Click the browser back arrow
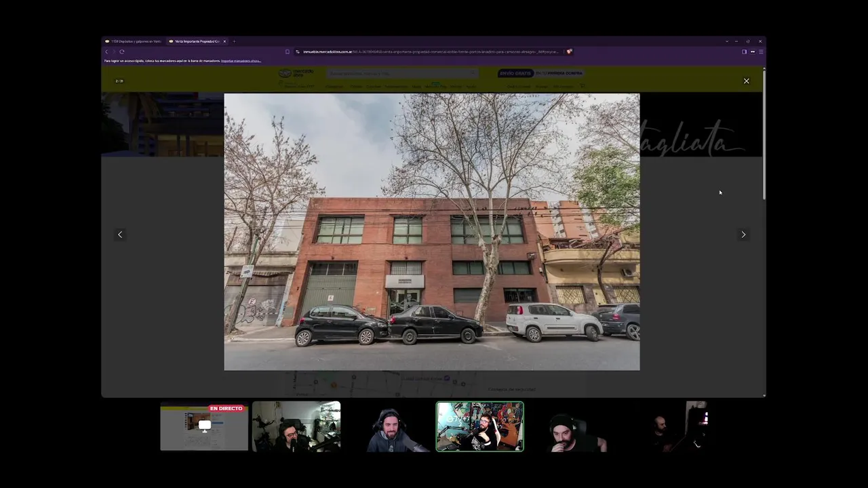 pyautogui.click(x=106, y=52)
